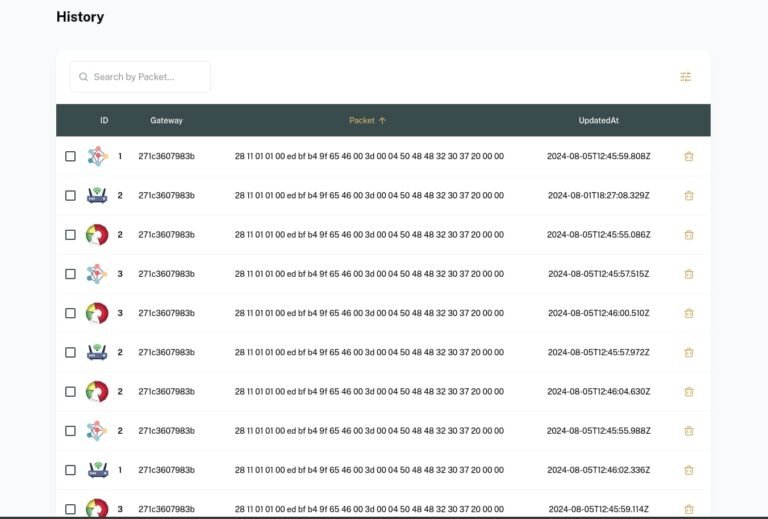Remove the entry updated at 12:45:57.515Z
The width and height of the screenshot is (768, 519).
(688, 274)
